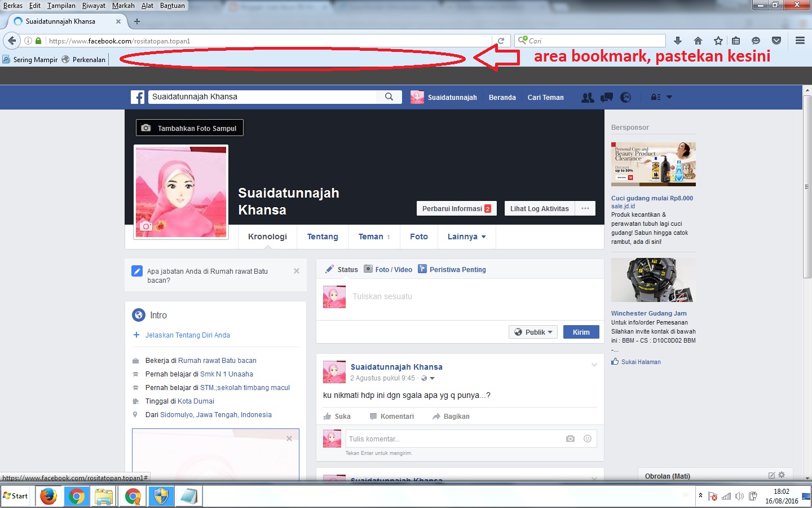Open the Firefox hamburger menu
Image resolution: width=812 pixels, height=508 pixels.
pos(800,41)
